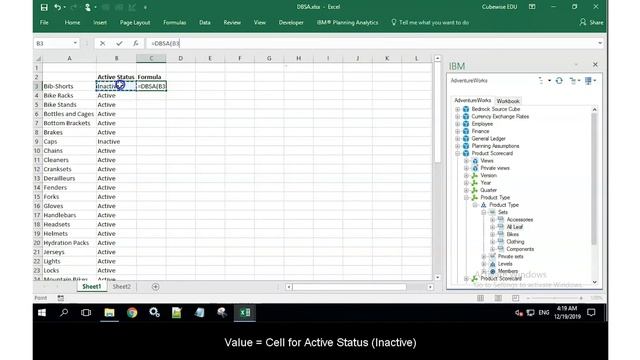Add a new sheet with the plus button

click(x=155, y=287)
